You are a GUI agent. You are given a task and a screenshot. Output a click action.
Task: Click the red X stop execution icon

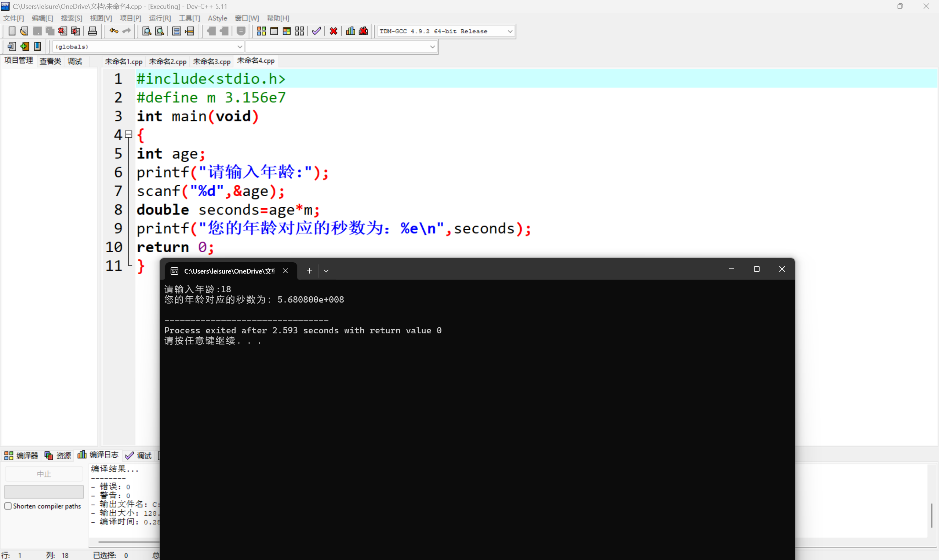333,31
